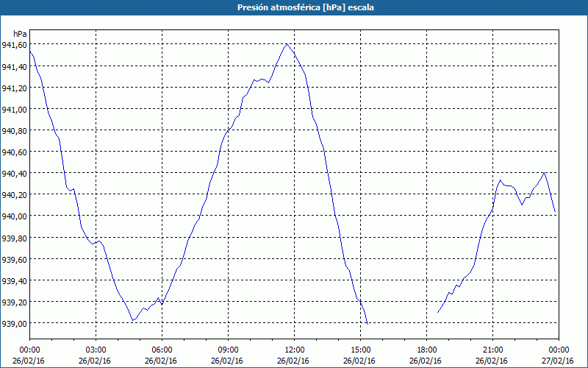The width and height of the screenshot is (588, 368).
Task: Click the 21:00 time axis label
Action: (x=492, y=350)
